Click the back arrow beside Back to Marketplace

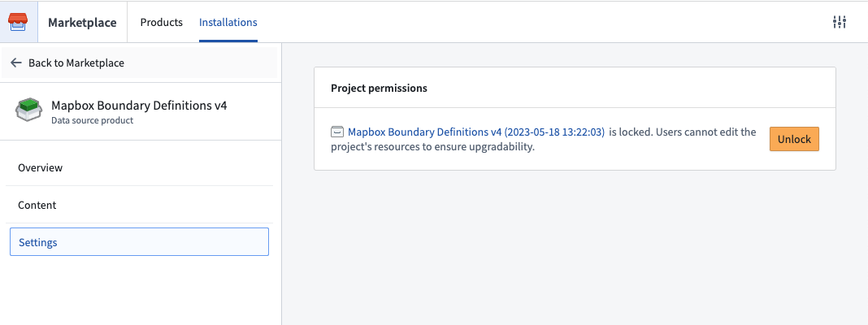(x=16, y=63)
